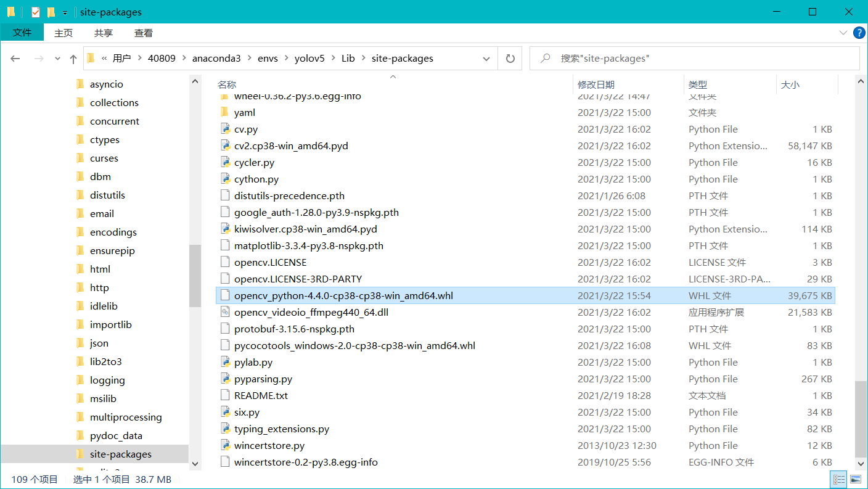Click the yolov5 breadcrumb in address bar
This screenshot has height=489, width=868.
309,58
